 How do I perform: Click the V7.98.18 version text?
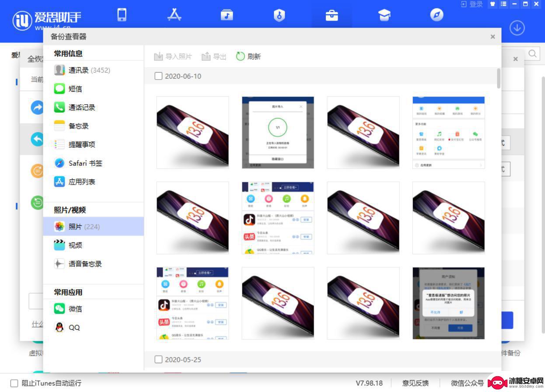(369, 383)
